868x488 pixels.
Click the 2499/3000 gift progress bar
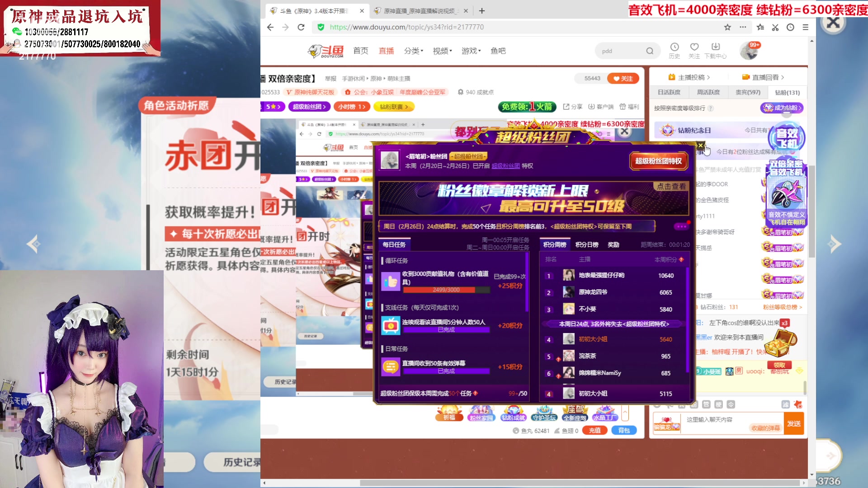[446, 290]
